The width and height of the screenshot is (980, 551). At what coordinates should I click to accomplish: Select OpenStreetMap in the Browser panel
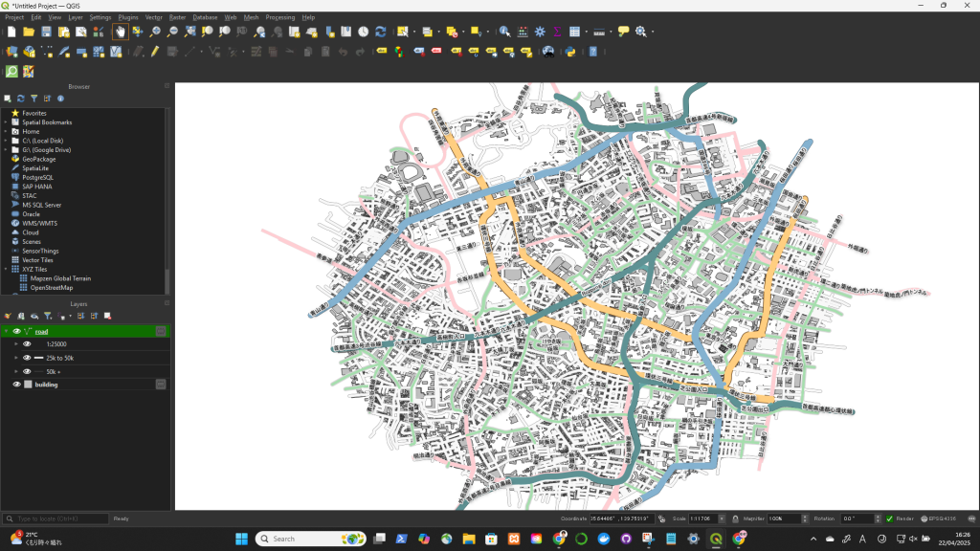51,287
